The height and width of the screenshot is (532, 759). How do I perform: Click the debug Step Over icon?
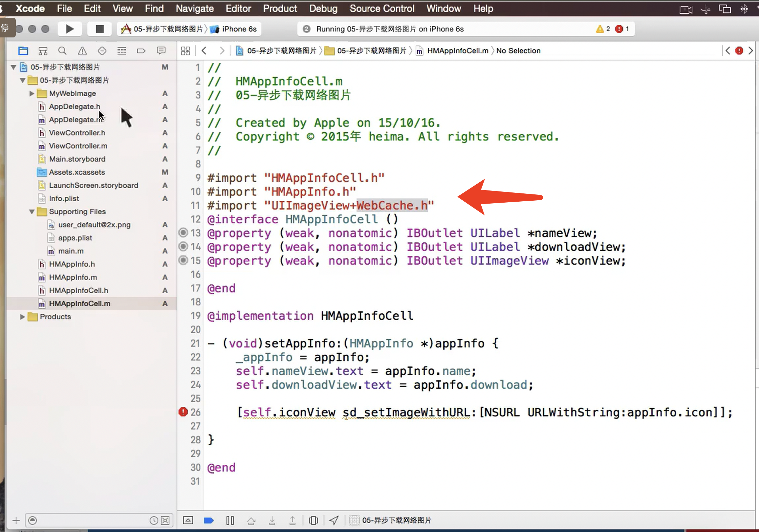click(x=251, y=521)
